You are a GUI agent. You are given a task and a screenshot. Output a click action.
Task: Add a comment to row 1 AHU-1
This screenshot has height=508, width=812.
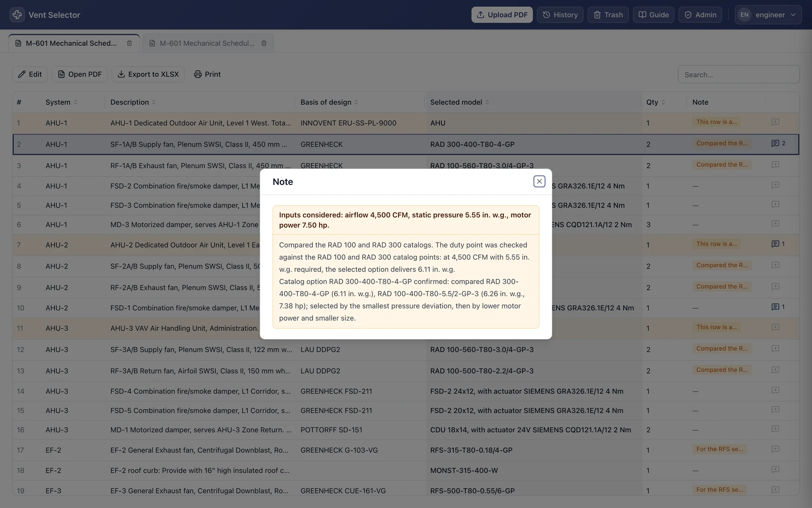click(775, 122)
